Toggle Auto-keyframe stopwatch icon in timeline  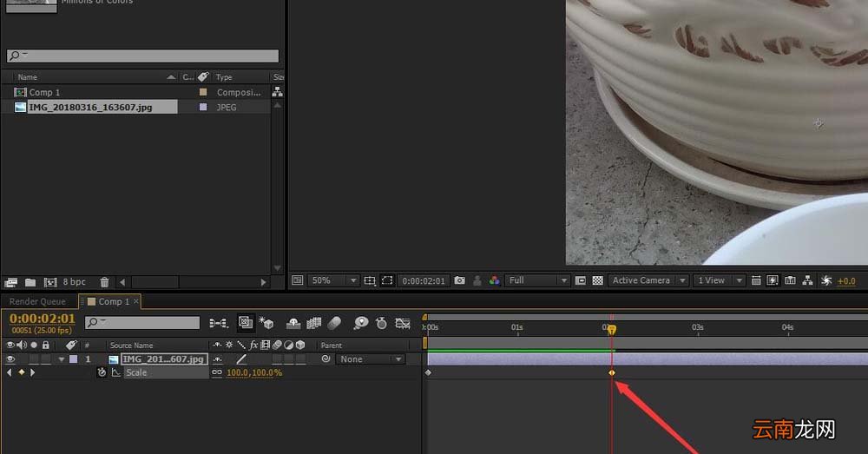(381, 323)
